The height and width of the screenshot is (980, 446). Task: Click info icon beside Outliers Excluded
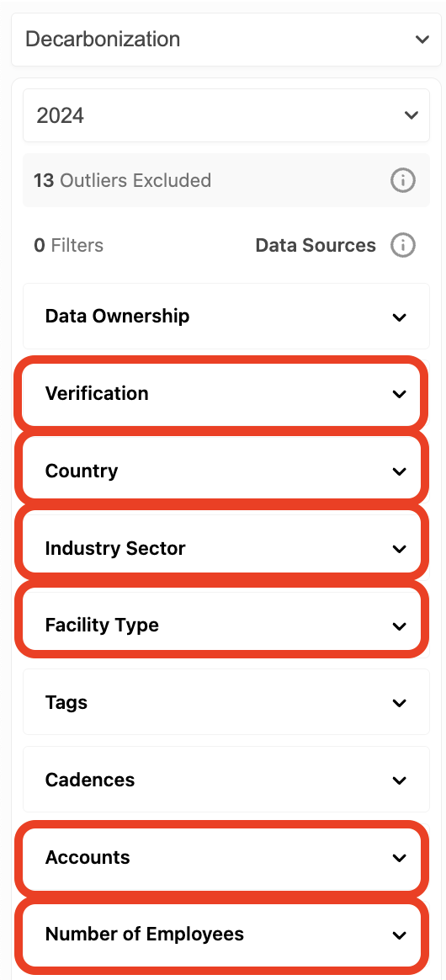(x=403, y=181)
